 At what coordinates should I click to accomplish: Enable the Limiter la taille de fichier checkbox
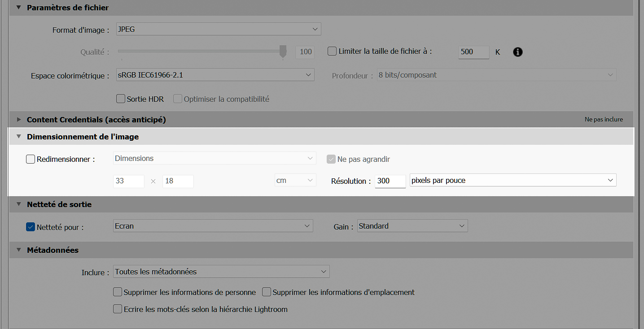pos(332,51)
